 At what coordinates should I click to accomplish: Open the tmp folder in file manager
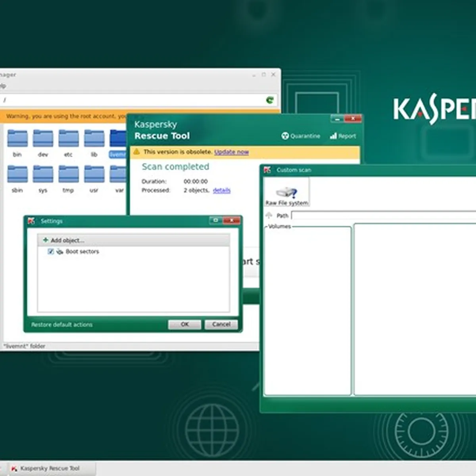point(68,178)
